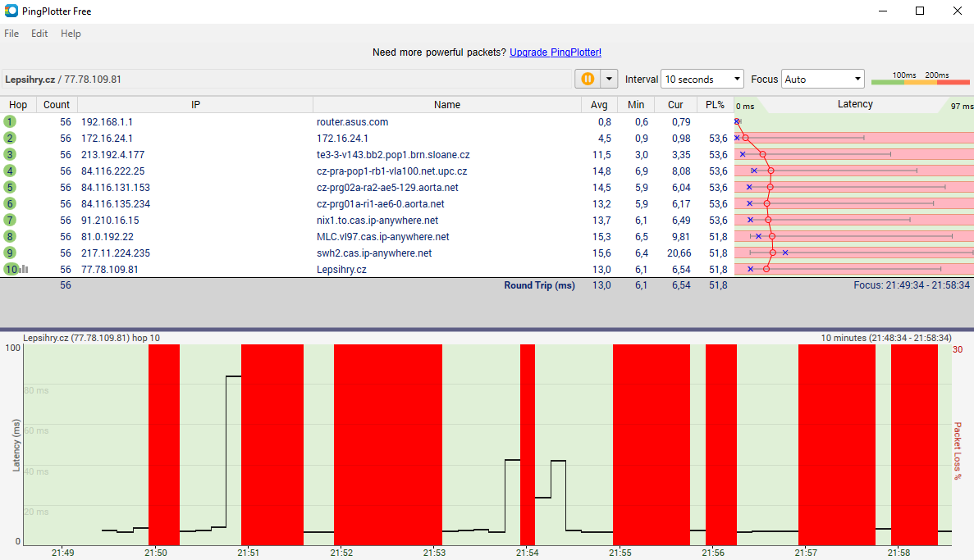
Task: Click the hop 1 green circle icon
Action: 10,121
